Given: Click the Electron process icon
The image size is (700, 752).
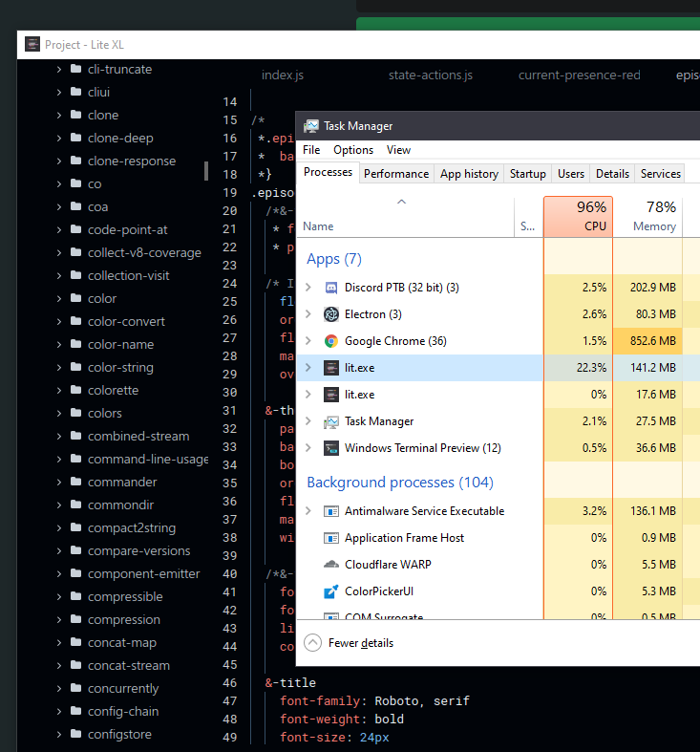Looking at the screenshot, I should click(330, 314).
